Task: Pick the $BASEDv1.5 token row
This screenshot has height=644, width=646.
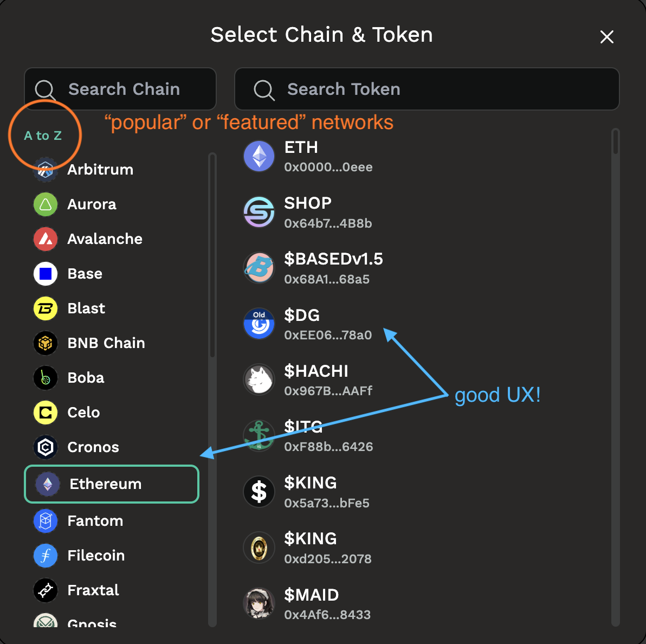Action: pyautogui.click(x=333, y=268)
